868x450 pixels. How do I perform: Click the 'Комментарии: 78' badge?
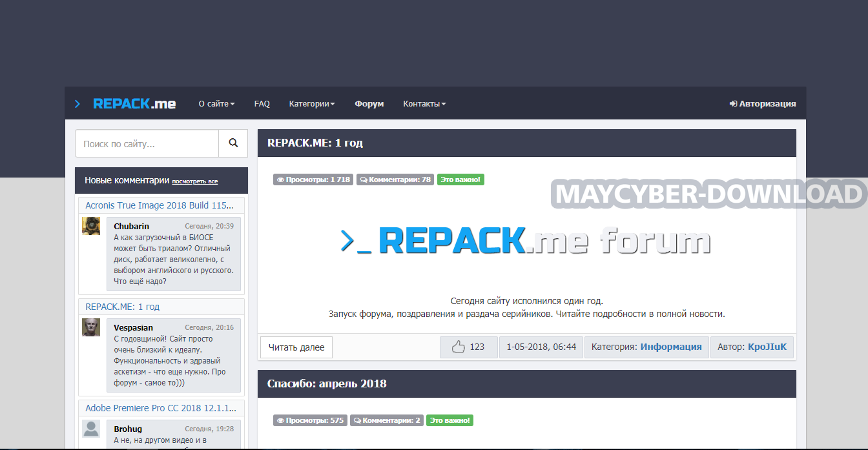click(x=395, y=179)
